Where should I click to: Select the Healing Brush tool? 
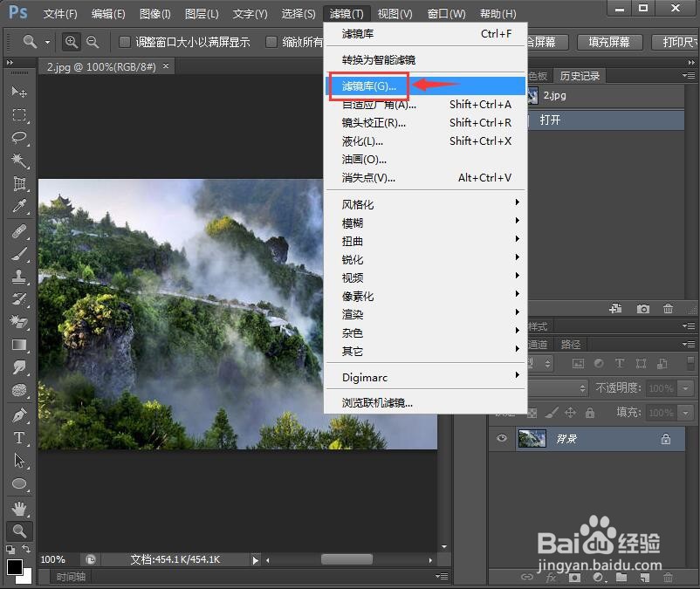[x=18, y=231]
